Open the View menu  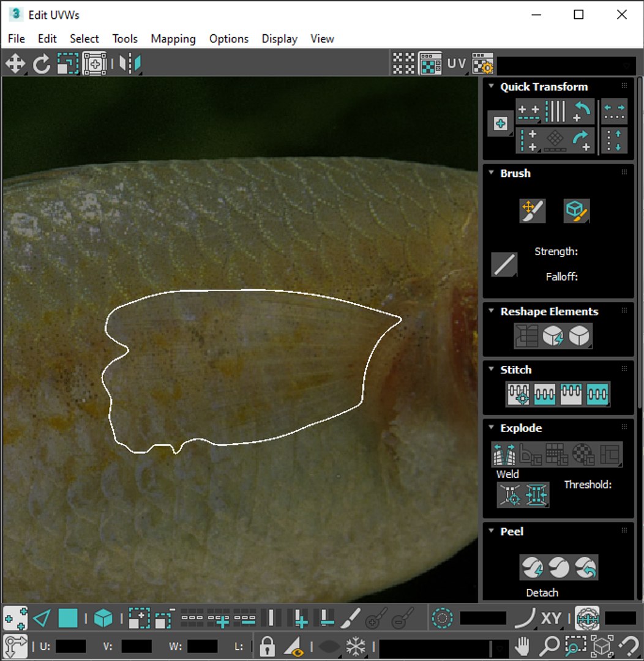coord(323,39)
